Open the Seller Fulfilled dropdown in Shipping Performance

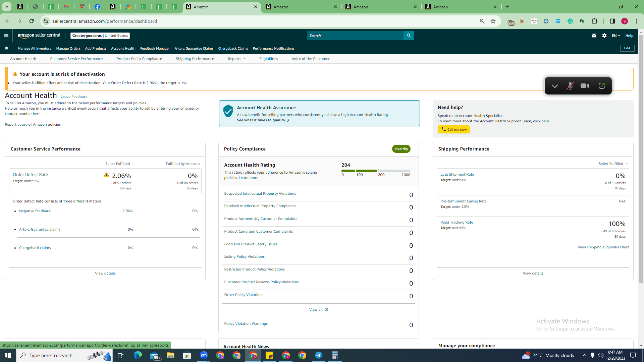click(613, 164)
